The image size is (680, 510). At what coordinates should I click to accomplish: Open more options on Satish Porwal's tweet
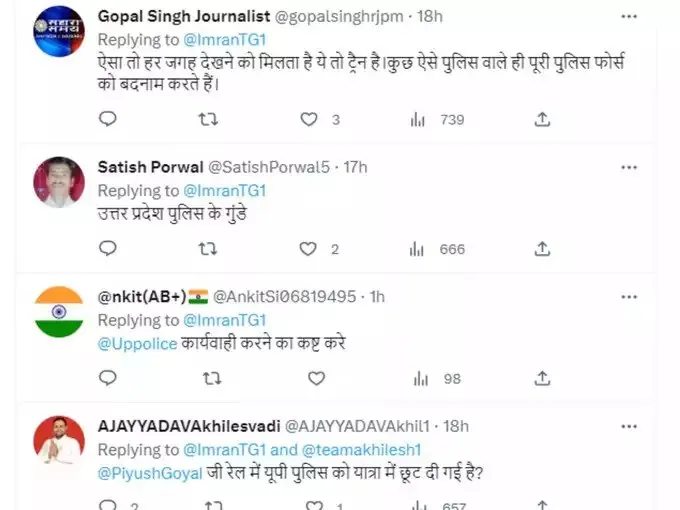tap(628, 165)
